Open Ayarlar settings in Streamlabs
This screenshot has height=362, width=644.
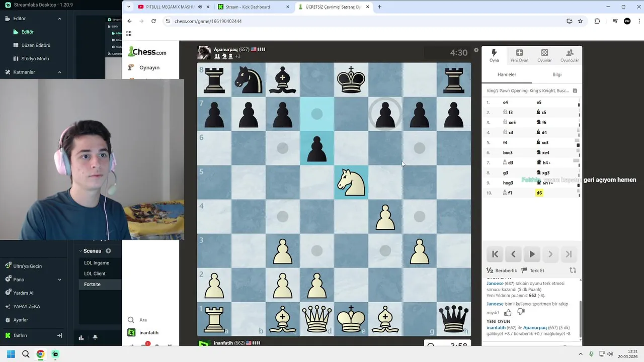pyautogui.click(x=17, y=320)
